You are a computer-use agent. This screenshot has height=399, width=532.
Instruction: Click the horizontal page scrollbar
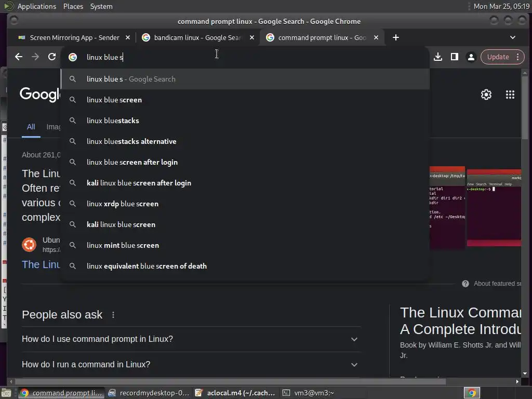click(231, 382)
